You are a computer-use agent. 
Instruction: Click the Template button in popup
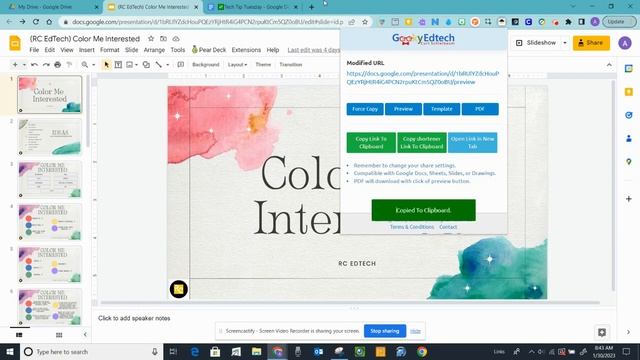click(442, 109)
